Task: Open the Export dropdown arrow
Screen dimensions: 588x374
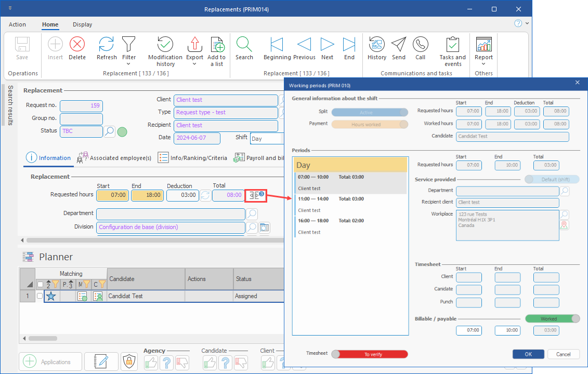Action: coord(194,64)
